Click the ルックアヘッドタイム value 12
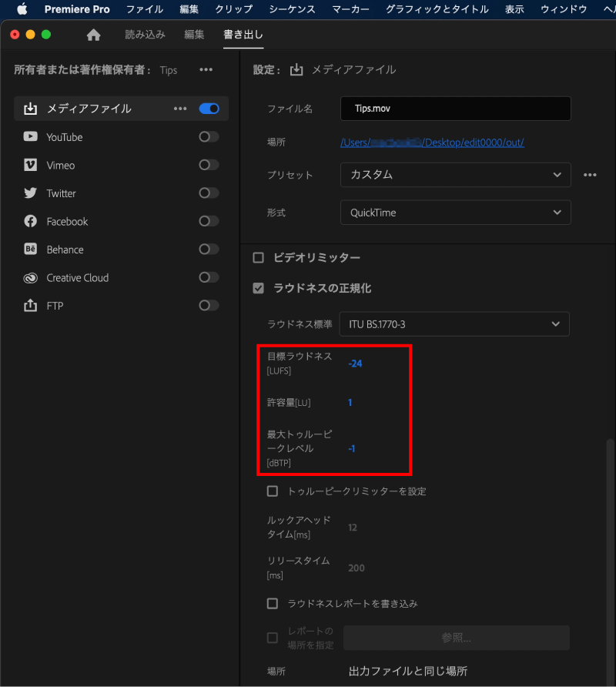 (353, 528)
